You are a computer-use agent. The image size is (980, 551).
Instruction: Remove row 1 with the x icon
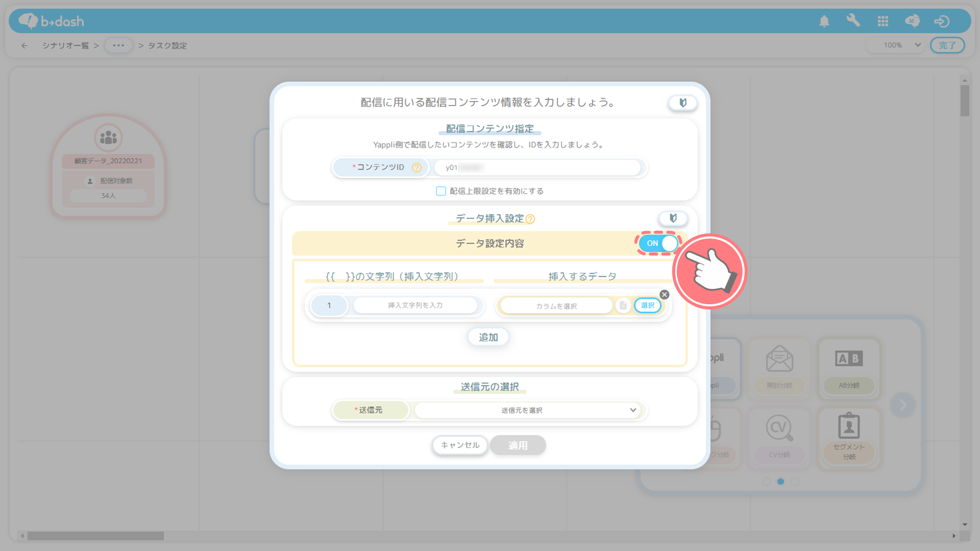pos(664,294)
